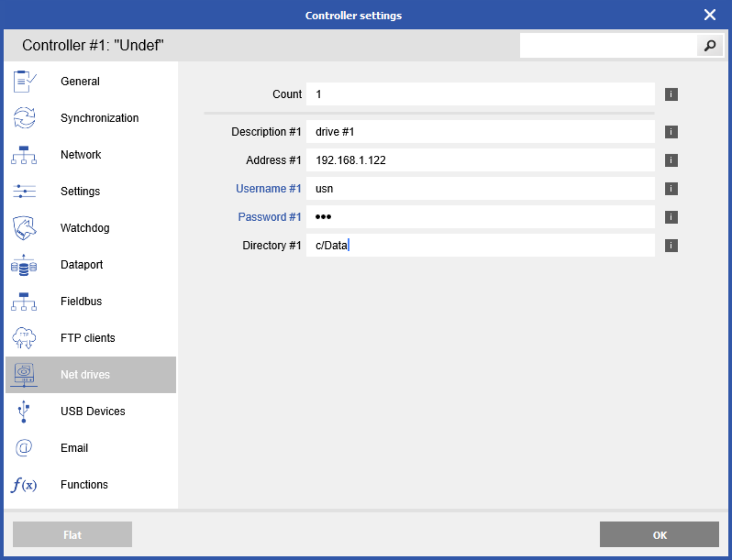Confirm settings with the OK button
Screen dimensions: 732x560
(x=659, y=535)
